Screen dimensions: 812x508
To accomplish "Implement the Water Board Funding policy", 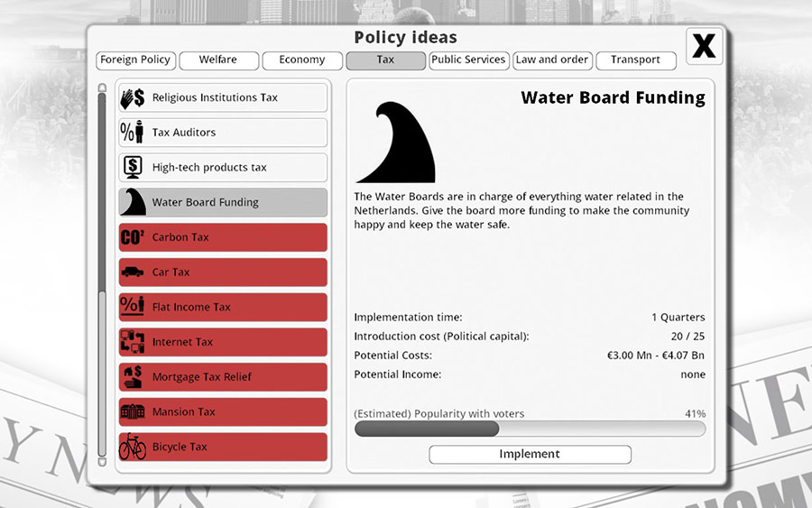I will [530, 454].
